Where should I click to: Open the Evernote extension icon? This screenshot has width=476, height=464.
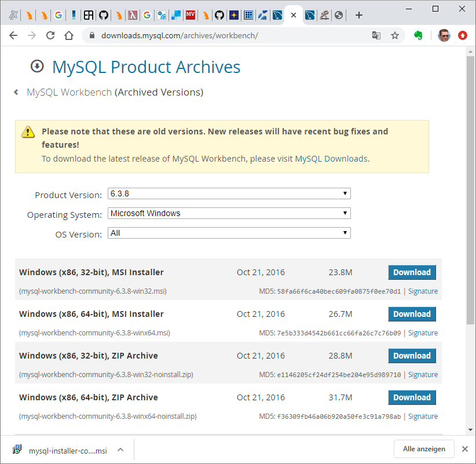pyautogui.click(x=418, y=35)
